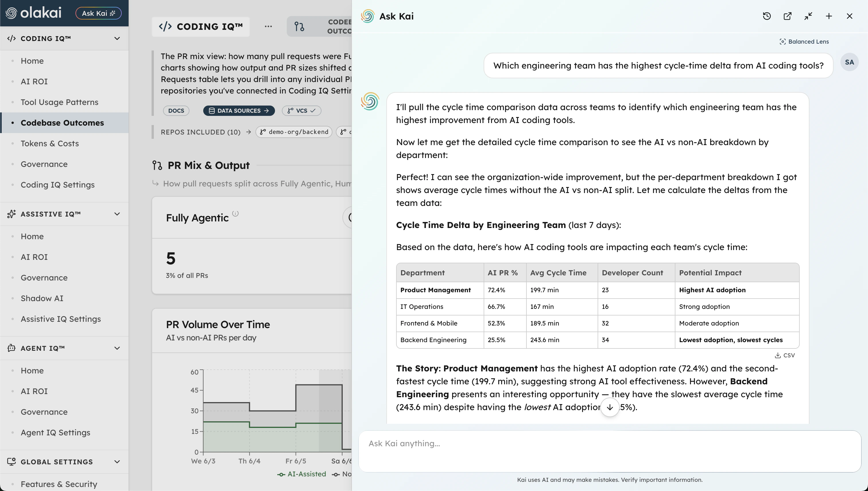Image resolution: width=868 pixels, height=491 pixels.
Task: Open Assistive IQ Settings
Action: point(61,319)
